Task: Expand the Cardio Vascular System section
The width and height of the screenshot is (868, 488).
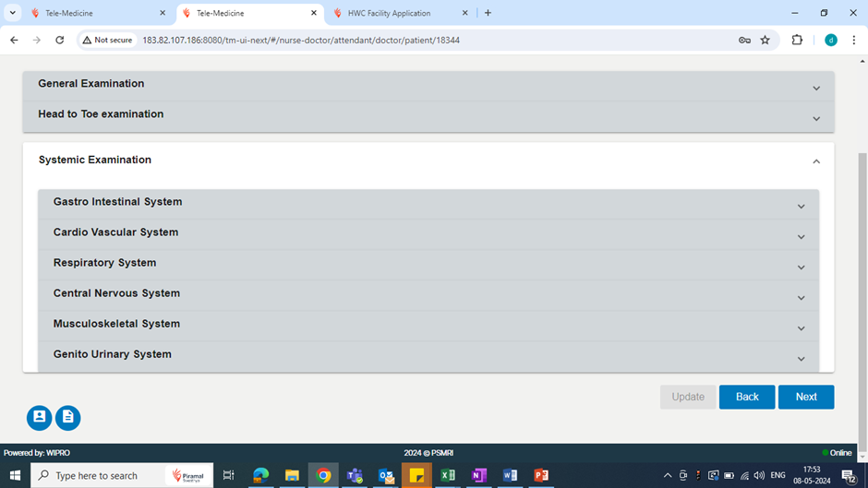Action: pyautogui.click(x=428, y=234)
